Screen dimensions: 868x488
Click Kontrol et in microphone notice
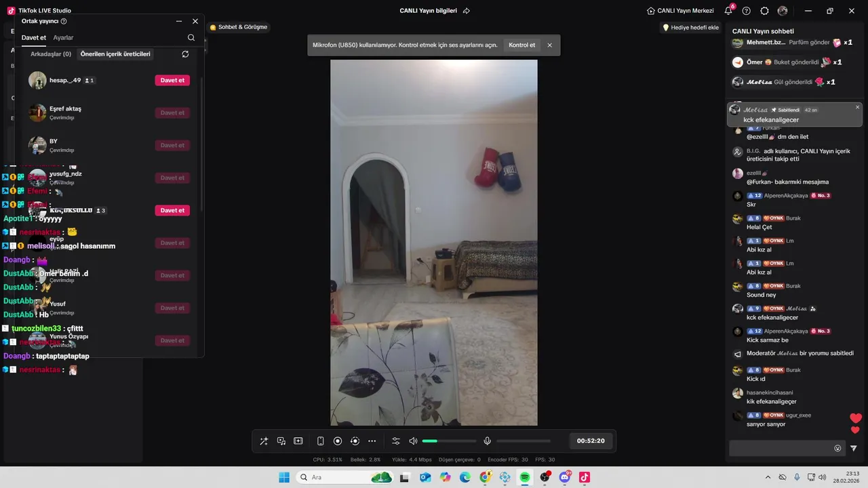[x=521, y=45]
